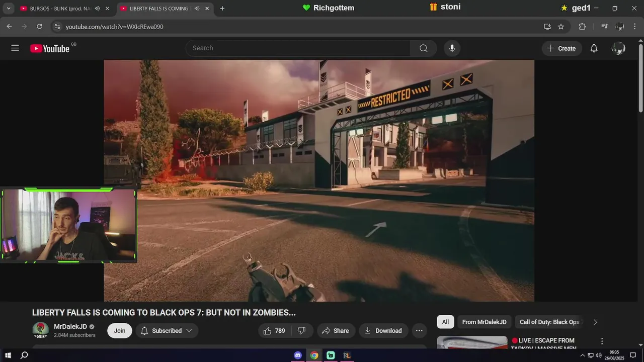Open Windows Start menu

click(x=8, y=355)
